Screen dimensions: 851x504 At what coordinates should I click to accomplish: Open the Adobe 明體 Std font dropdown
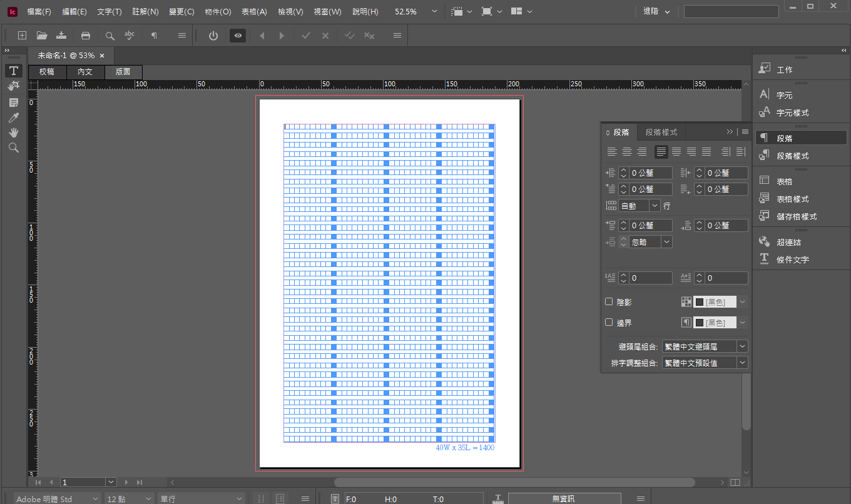[96, 499]
